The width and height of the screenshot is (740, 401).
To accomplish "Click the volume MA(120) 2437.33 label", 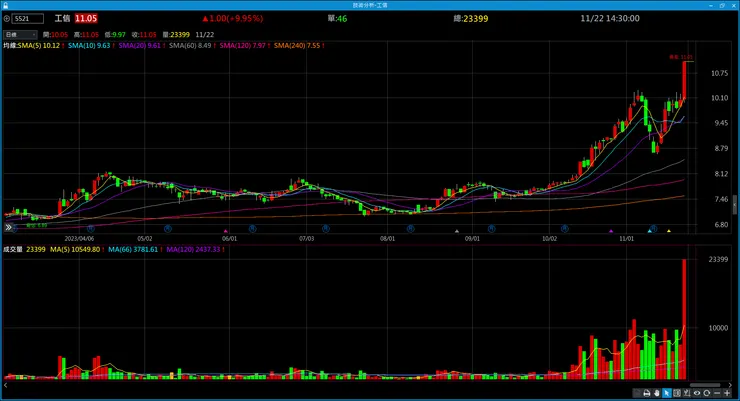I will 193,249.
